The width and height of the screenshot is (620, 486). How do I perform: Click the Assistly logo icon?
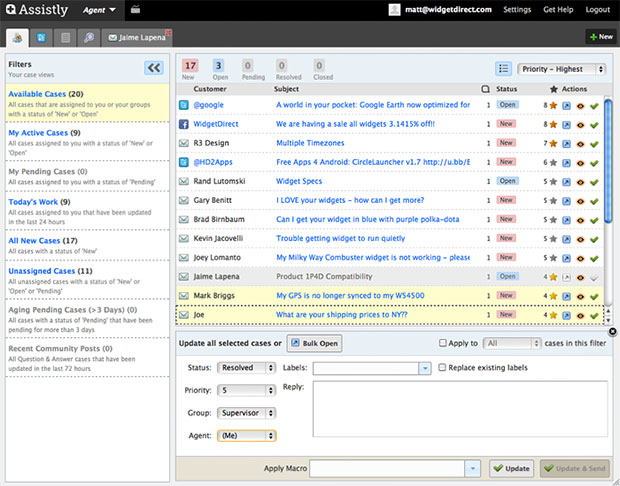pos(11,9)
